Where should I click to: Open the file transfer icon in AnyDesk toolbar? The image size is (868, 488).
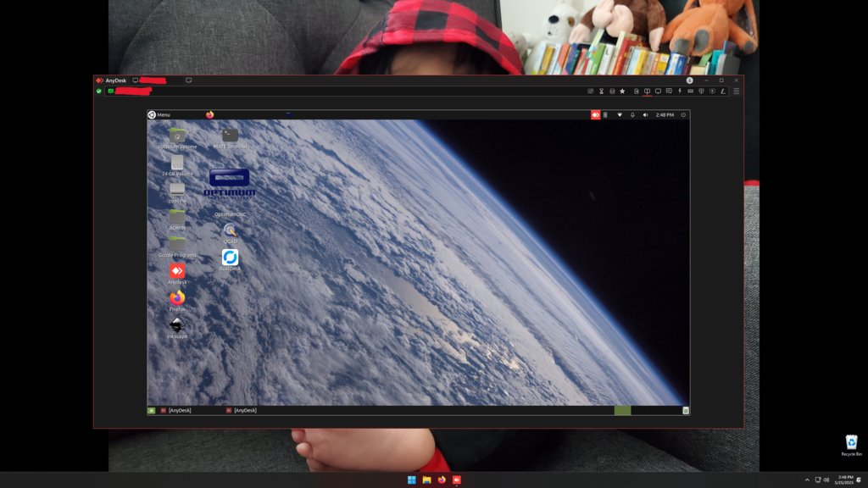click(x=636, y=91)
